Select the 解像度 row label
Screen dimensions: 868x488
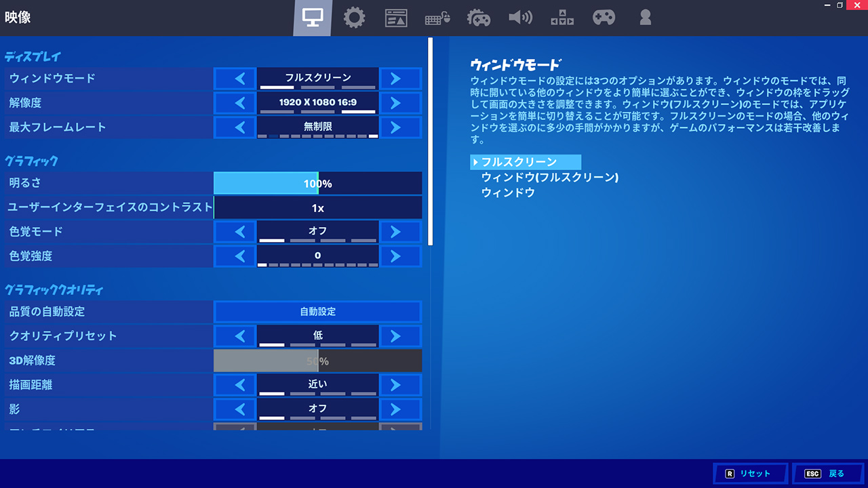click(25, 103)
